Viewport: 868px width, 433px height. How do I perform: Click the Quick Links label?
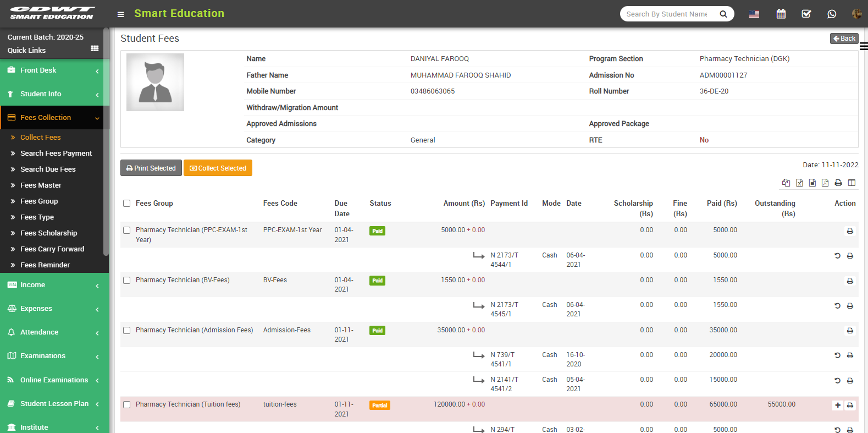(x=26, y=50)
